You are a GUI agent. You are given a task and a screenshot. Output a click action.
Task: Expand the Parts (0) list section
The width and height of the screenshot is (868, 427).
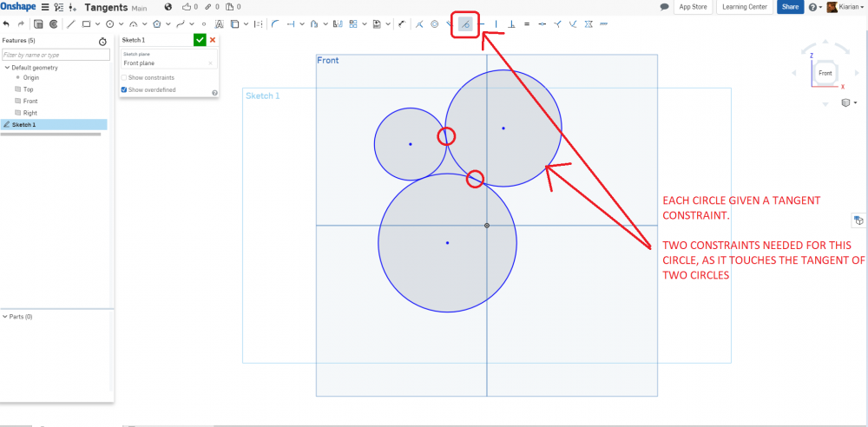pyautogui.click(x=4, y=317)
